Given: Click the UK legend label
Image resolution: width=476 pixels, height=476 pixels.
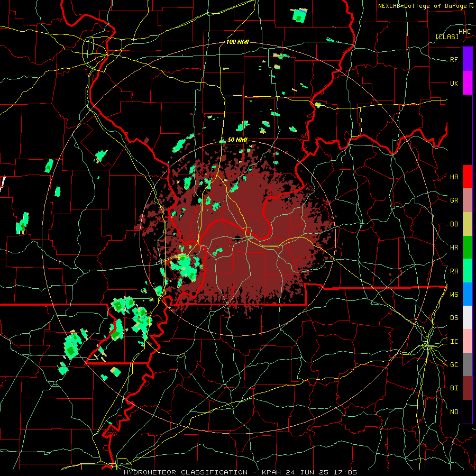Looking at the screenshot, I should tap(454, 83).
